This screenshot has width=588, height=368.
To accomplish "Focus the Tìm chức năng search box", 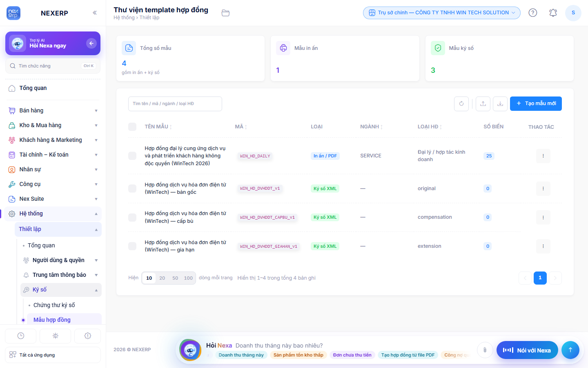I will pyautogui.click(x=53, y=66).
